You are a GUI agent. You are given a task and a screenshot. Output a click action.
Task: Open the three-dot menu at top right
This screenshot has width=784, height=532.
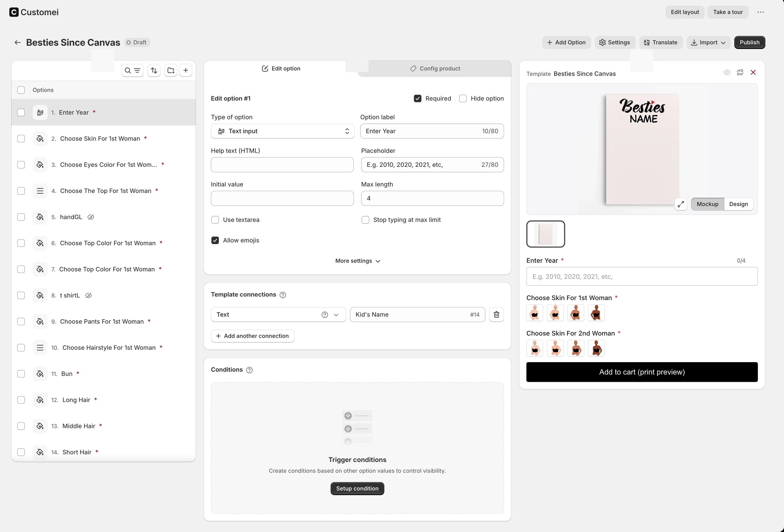pyautogui.click(x=760, y=12)
